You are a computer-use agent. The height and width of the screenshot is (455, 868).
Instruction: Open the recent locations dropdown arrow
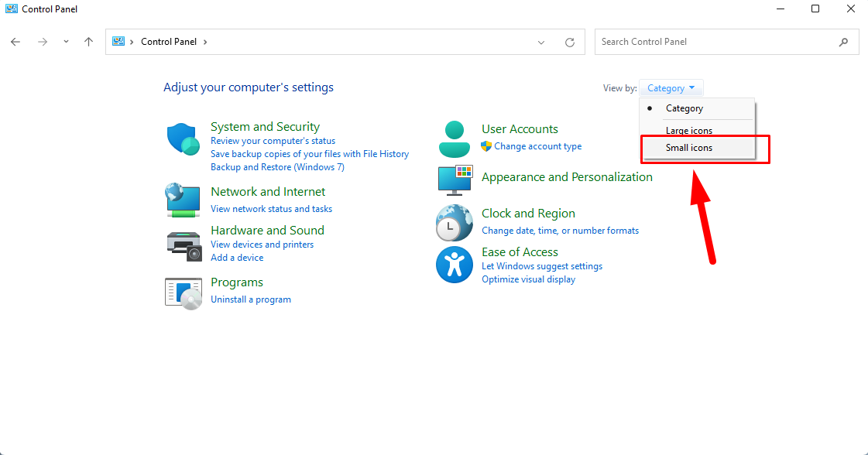(x=66, y=42)
